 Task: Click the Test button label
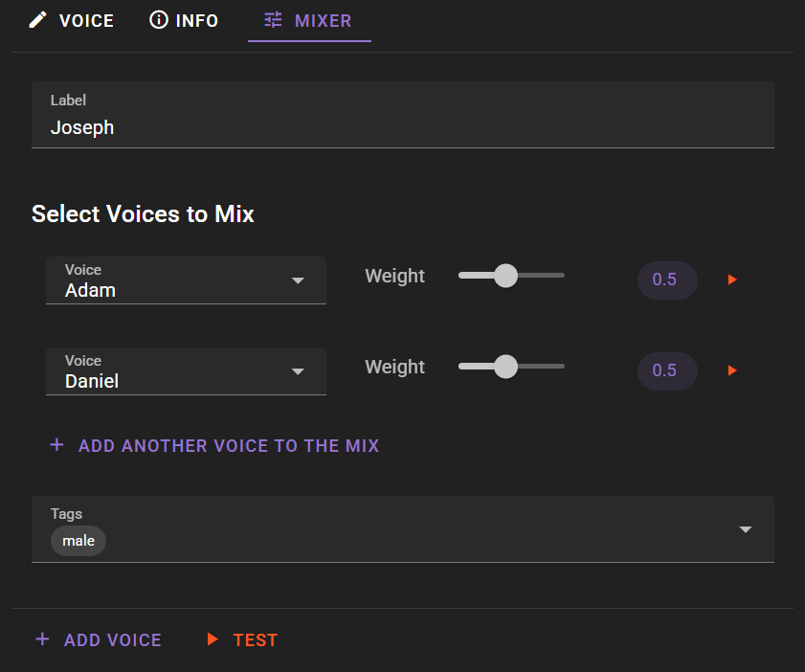256,640
